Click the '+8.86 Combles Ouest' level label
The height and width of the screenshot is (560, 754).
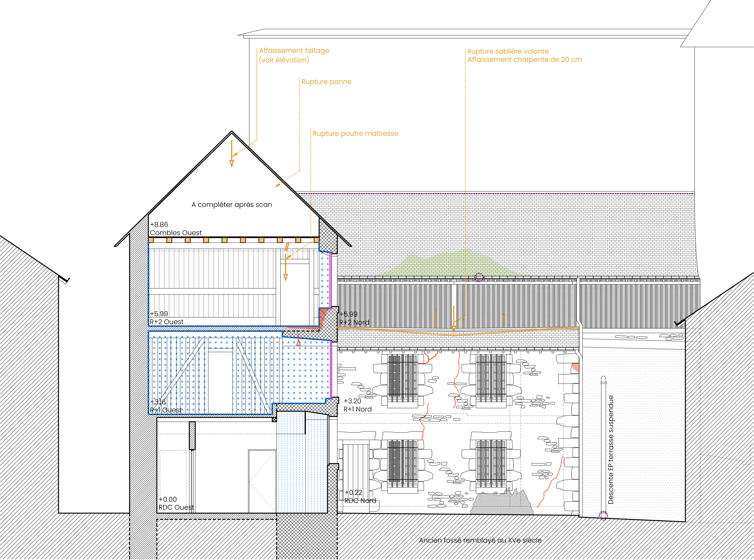(x=175, y=229)
